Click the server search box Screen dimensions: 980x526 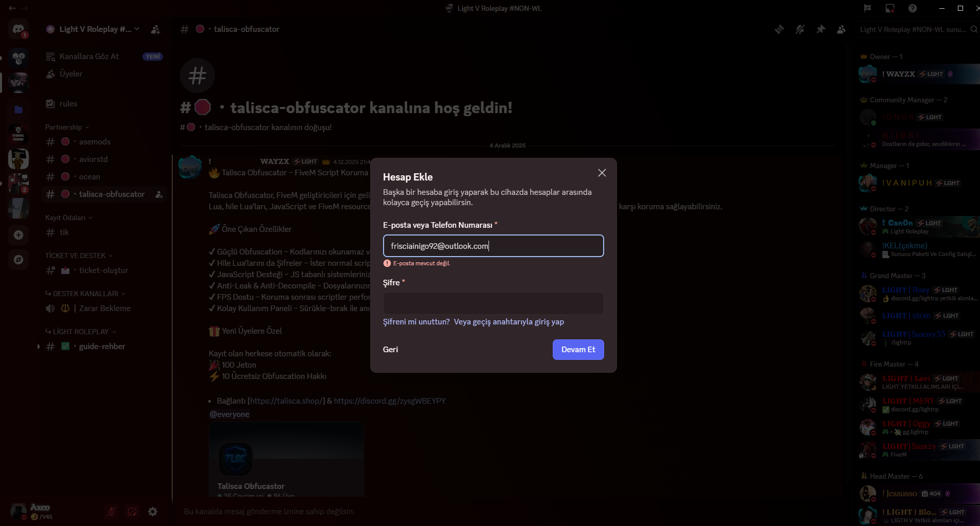tap(918, 29)
